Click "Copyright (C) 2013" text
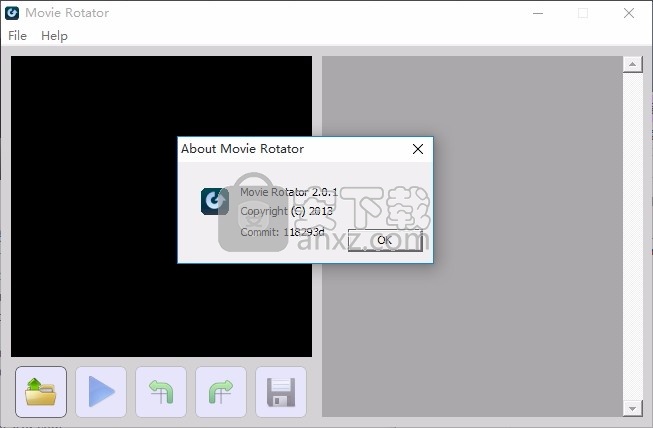 [287, 211]
